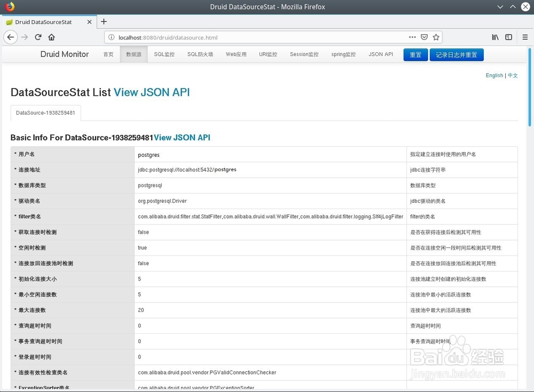
Task: Open View JSON API link beside DataSourceStat List
Action: [x=152, y=92]
